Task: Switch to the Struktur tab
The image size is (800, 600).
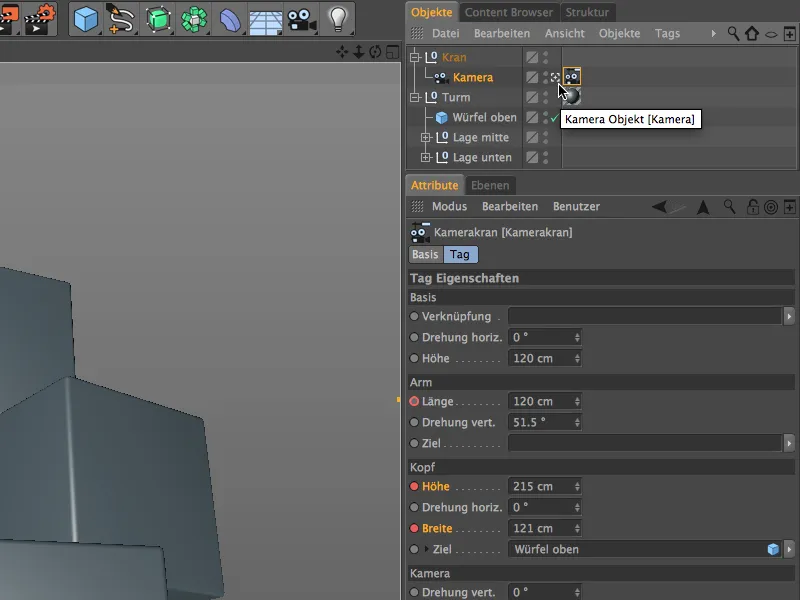Action: [587, 12]
